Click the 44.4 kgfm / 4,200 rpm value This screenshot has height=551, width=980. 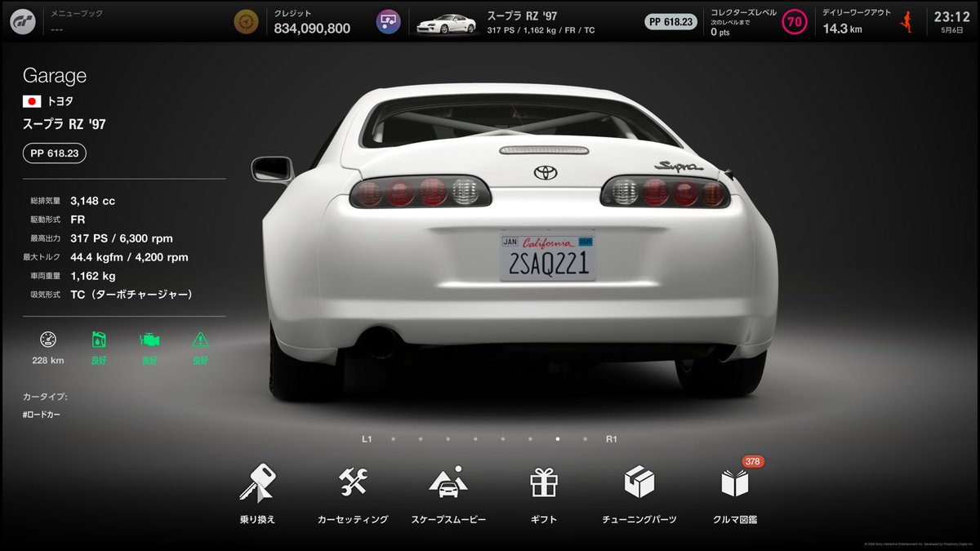click(x=129, y=257)
